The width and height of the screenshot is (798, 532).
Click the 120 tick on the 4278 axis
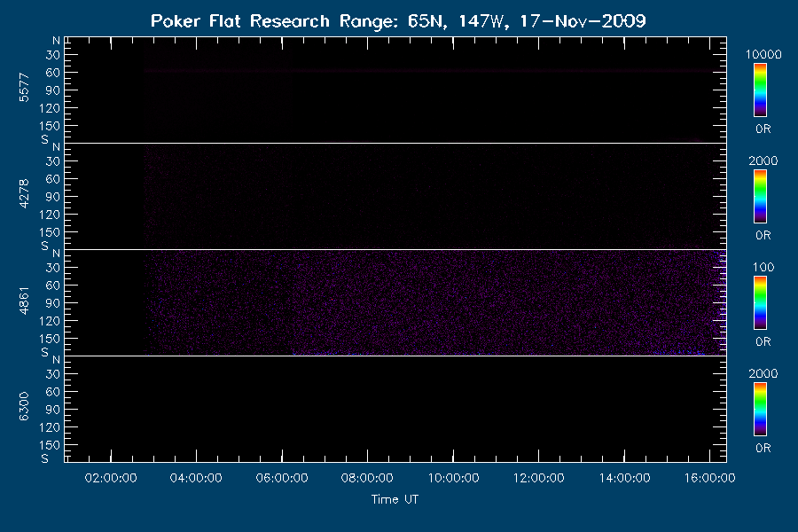(x=49, y=215)
